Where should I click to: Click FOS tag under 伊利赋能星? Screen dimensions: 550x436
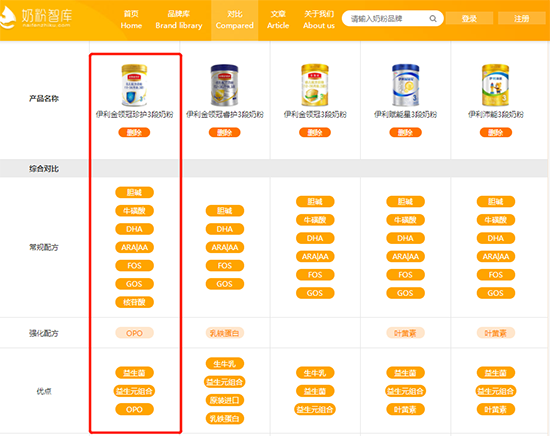[x=405, y=275]
